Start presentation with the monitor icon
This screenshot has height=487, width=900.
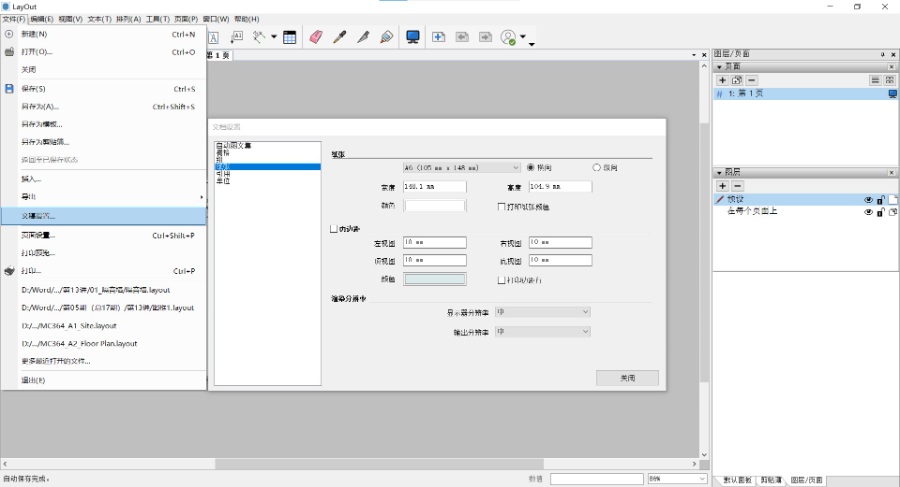point(413,37)
